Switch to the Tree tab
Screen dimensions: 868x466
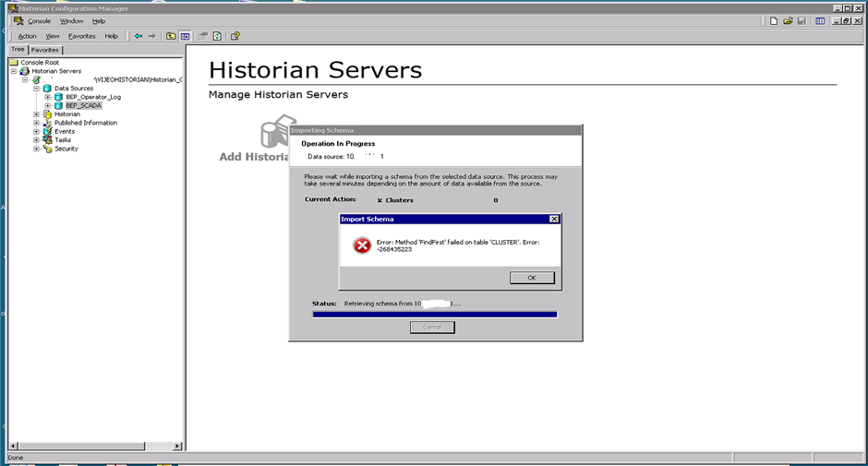(18, 49)
